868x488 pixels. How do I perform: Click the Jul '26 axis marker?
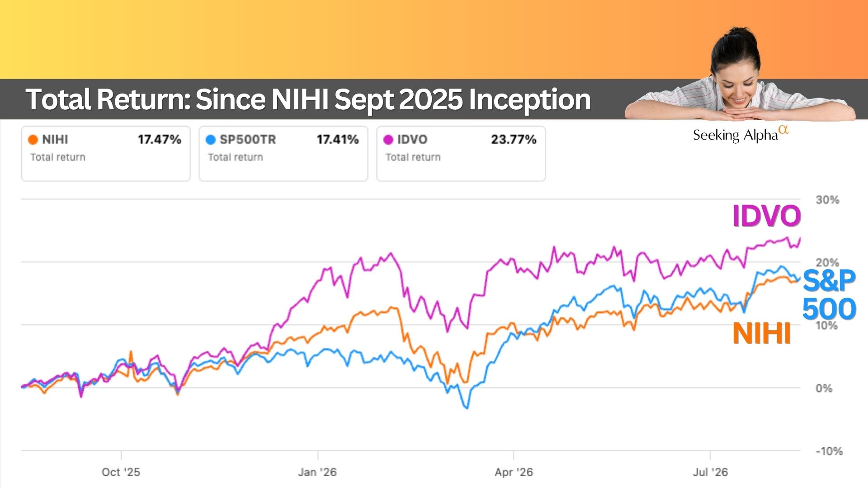tap(710, 472)
